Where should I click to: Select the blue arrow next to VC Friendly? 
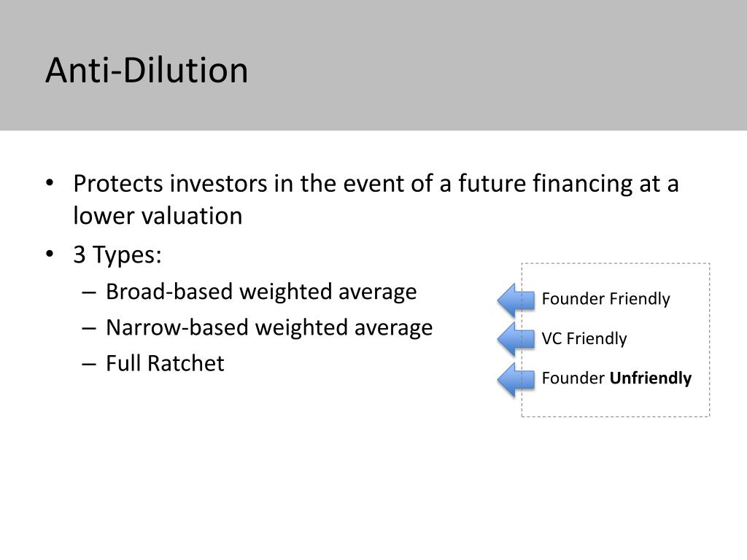(x=516, y=339)
